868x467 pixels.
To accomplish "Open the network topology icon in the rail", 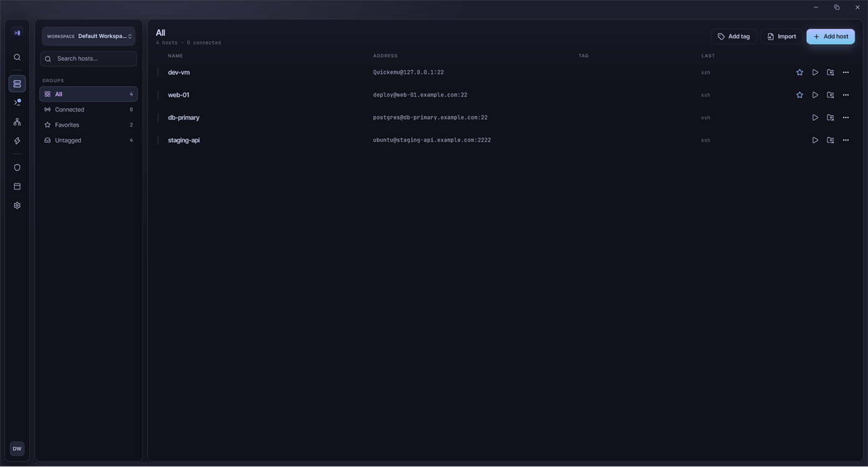I will point(17,122).
